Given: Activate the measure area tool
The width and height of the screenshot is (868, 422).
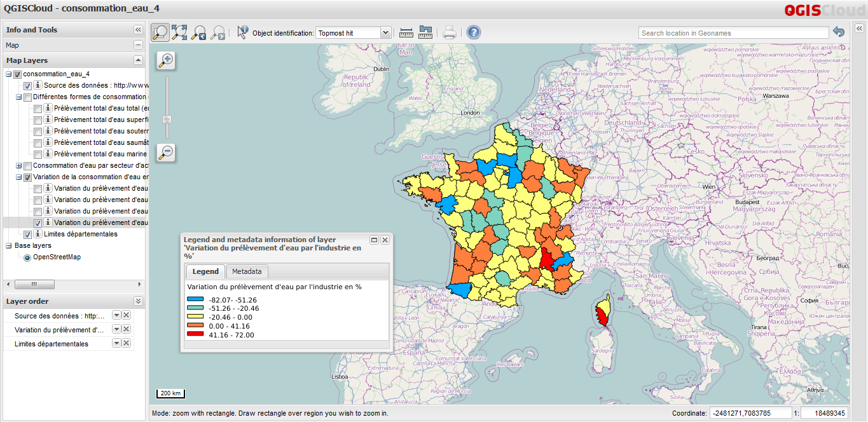Looking at the screenshot, I should pyautogui.click(x=425, y=32).
